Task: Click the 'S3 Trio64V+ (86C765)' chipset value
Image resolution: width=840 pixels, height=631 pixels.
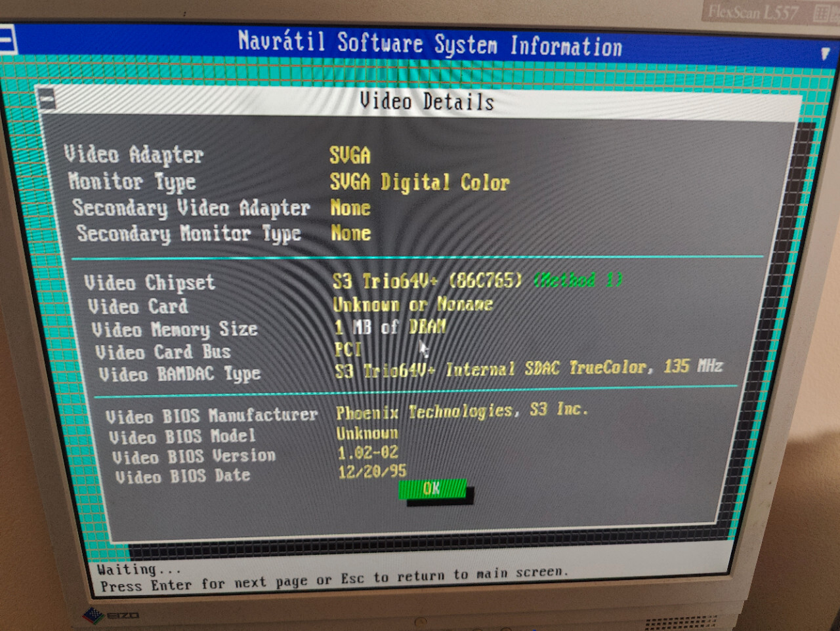Action: (x=427, y=281)
